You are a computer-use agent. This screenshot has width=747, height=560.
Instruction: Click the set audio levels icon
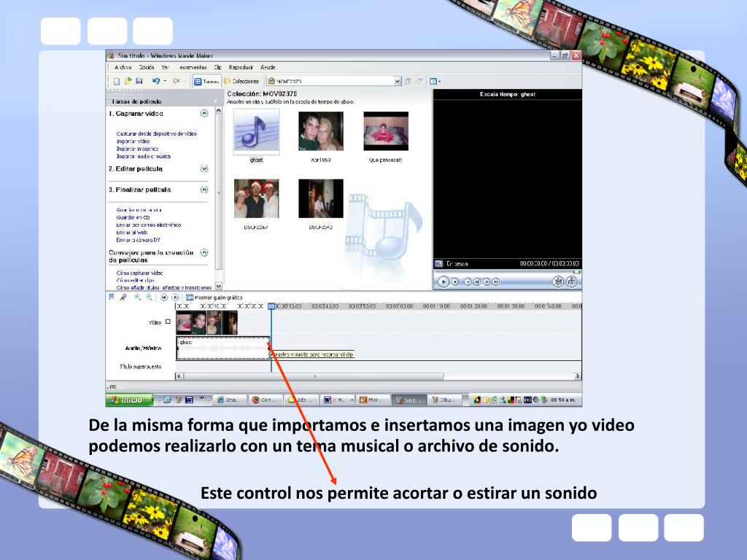pyautogui.click(x=112, y=297)
